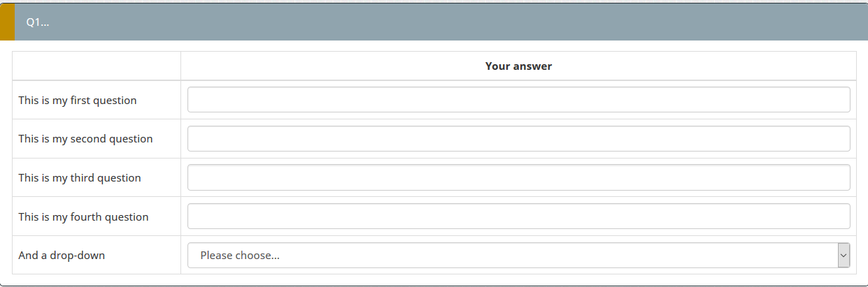Type area for the third question answer

coord(518,178)
